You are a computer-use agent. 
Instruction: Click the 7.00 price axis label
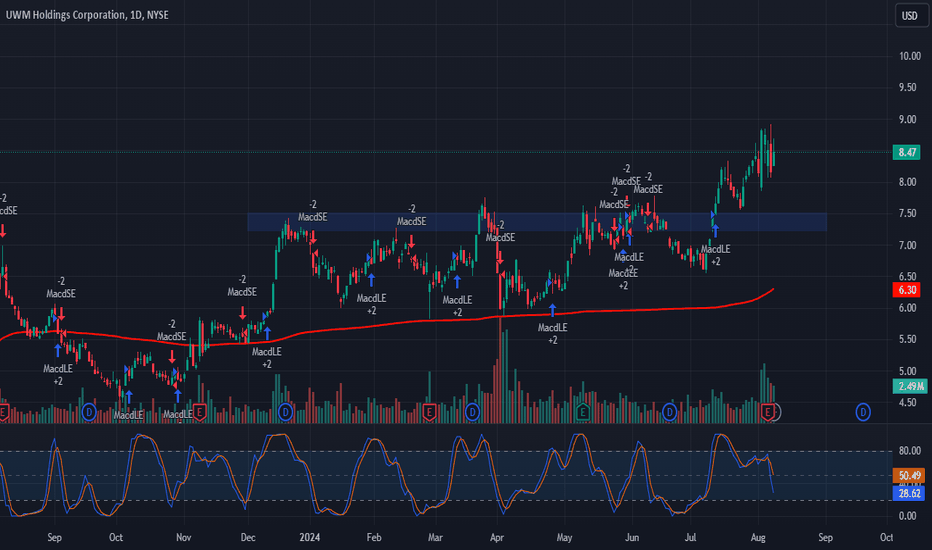[x=908, y=246]
